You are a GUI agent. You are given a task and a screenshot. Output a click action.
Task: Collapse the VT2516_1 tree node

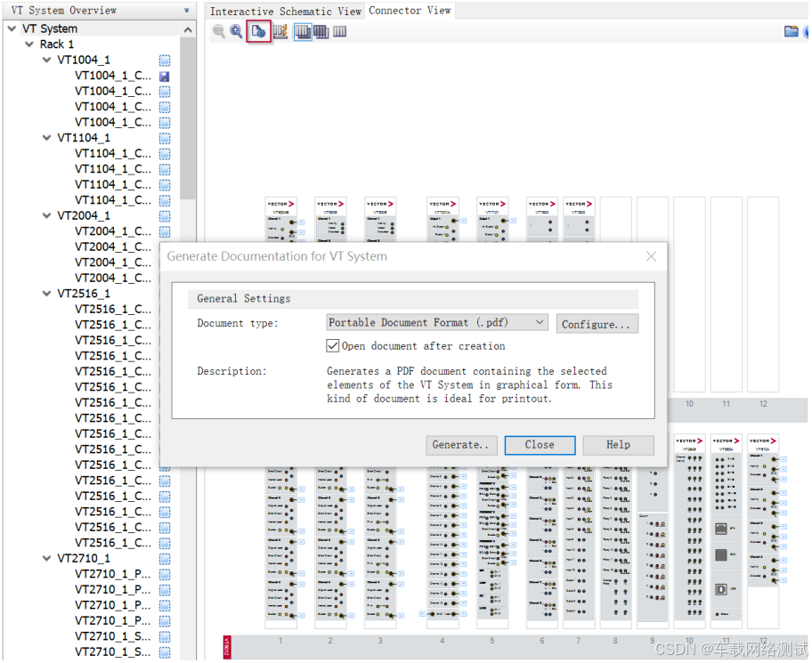pos(46,293)
